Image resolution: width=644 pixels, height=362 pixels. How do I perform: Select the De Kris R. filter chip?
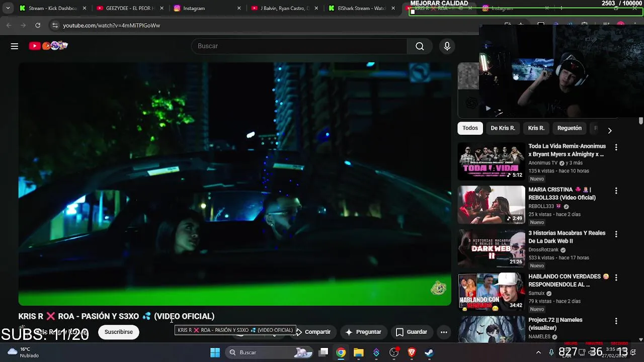pyautogui.click(x=503, y=128)
